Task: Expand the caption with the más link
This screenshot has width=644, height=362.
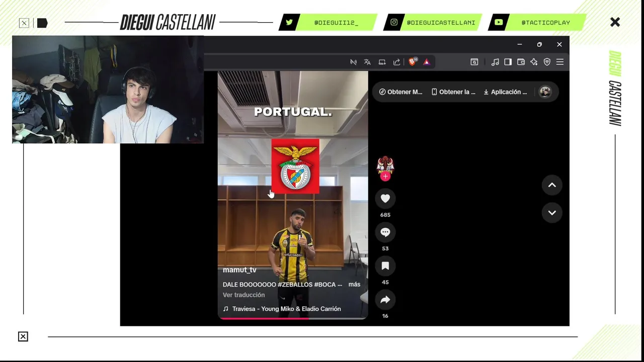Action: (354, 285)
